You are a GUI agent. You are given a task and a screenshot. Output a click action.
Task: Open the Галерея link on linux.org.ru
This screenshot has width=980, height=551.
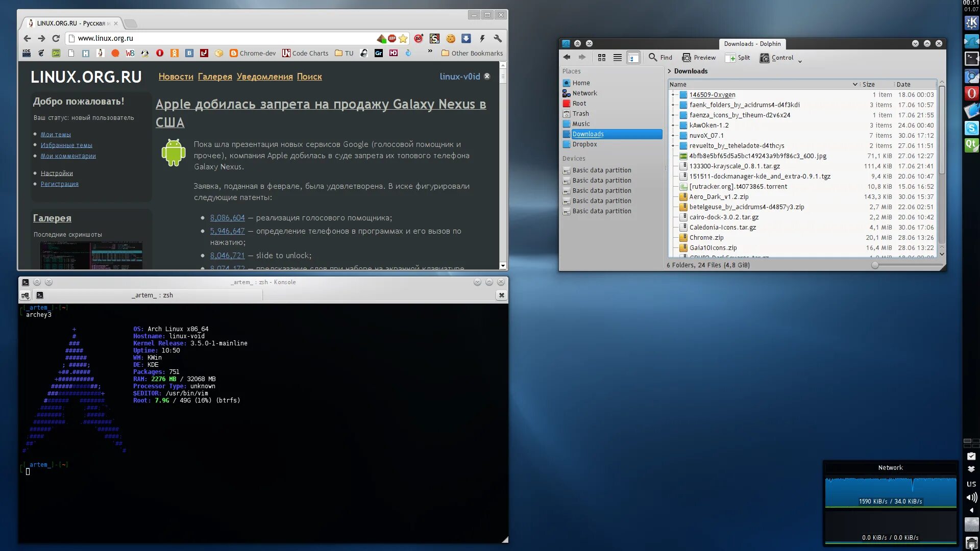(215, 76)
